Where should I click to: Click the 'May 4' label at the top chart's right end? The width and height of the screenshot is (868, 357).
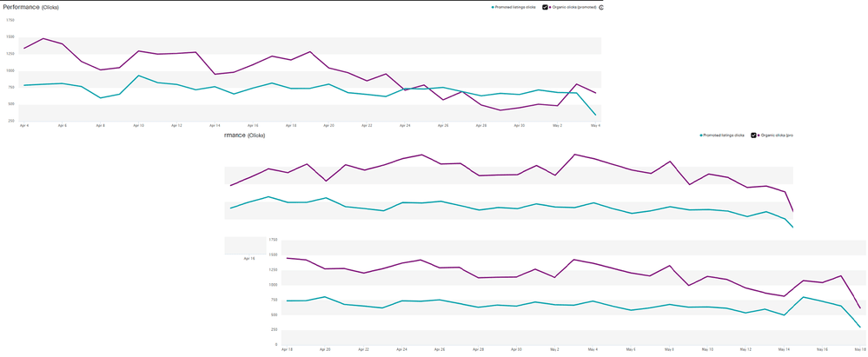(x=596, y=126)
